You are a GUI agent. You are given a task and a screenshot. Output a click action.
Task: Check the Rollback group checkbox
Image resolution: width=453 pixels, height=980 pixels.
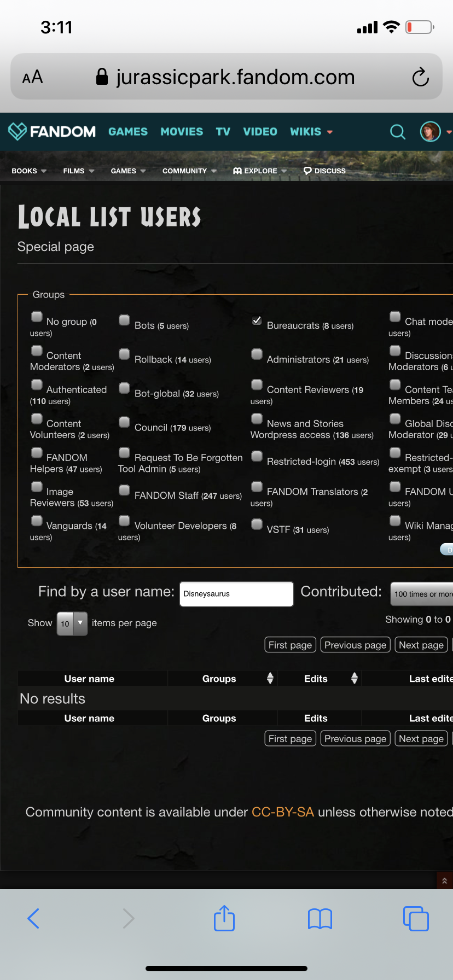tap(125, 354)
